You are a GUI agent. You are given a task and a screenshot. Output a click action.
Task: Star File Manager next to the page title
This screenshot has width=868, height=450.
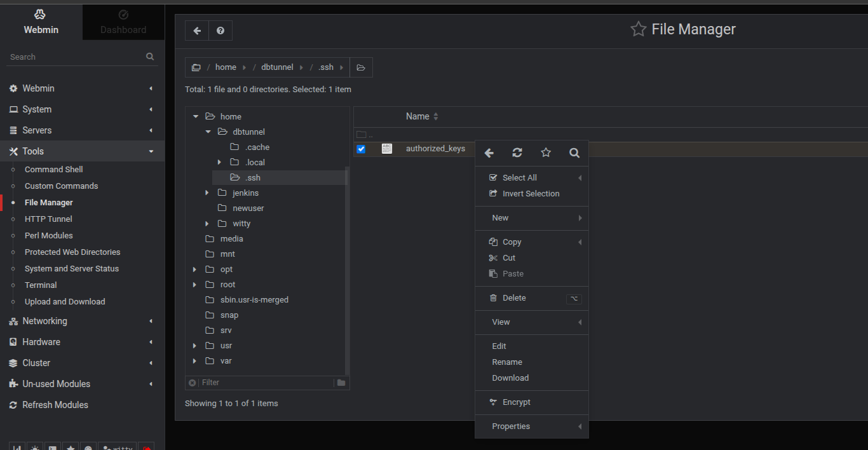(x=638, y=29)
